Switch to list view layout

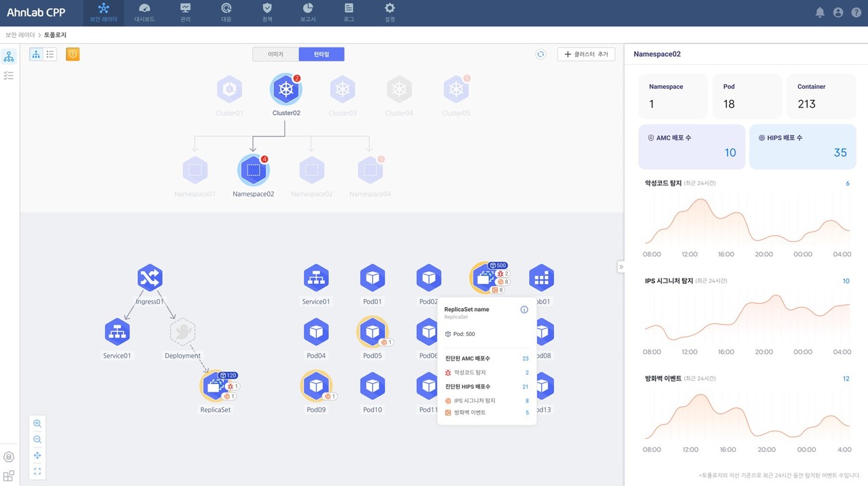[50, 54]
